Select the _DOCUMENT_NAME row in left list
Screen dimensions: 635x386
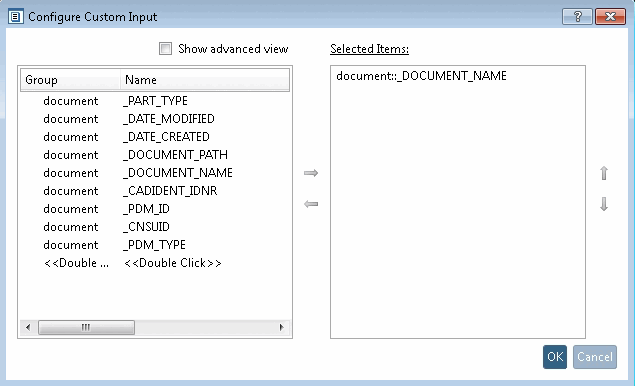click(x=155, y=173)
